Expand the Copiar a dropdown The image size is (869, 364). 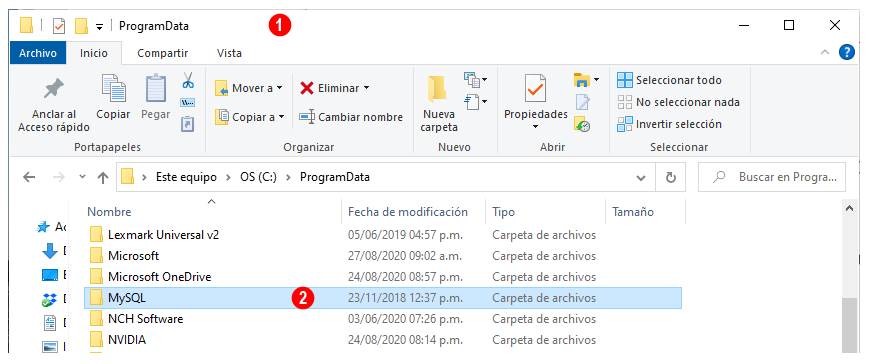[x=281, y=117]
